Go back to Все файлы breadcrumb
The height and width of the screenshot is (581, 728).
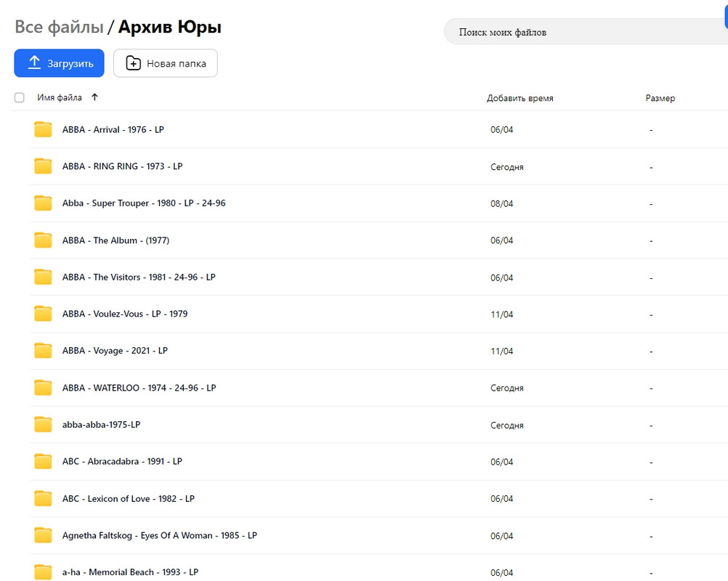coord(59,27)
